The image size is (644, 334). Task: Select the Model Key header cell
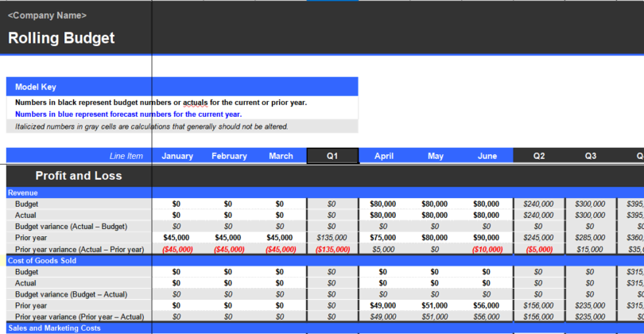coord(182,87)
